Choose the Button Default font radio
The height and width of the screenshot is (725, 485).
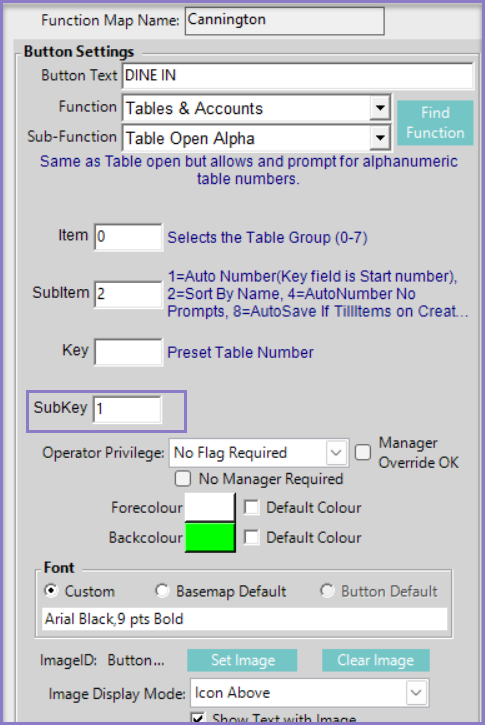click(x=327, y=590)
